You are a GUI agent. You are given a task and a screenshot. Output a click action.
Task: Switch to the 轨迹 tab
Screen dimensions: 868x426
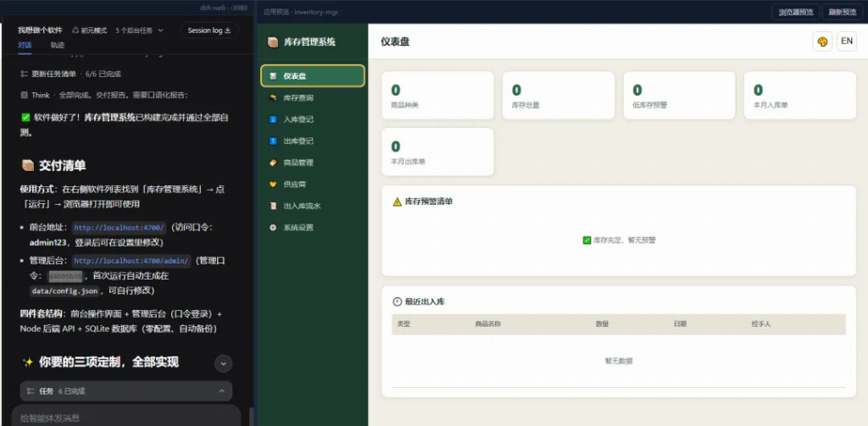point(57,45)
